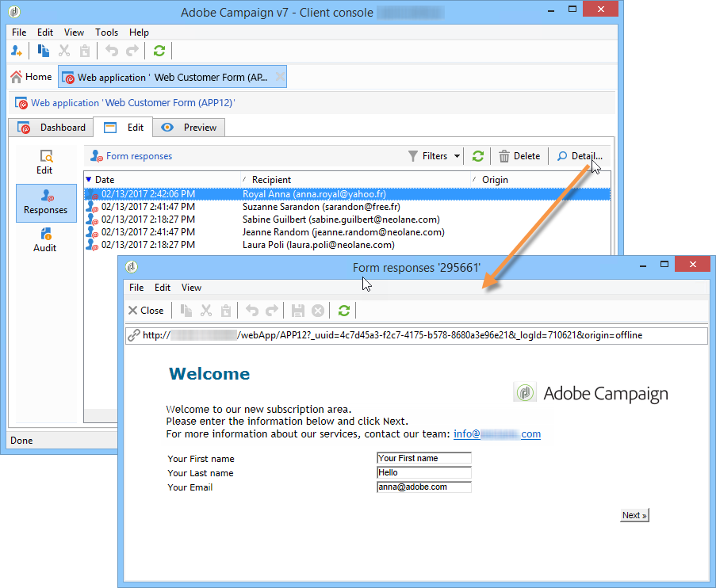Click the green Refresh icon in main toolbar

(159, 51)
